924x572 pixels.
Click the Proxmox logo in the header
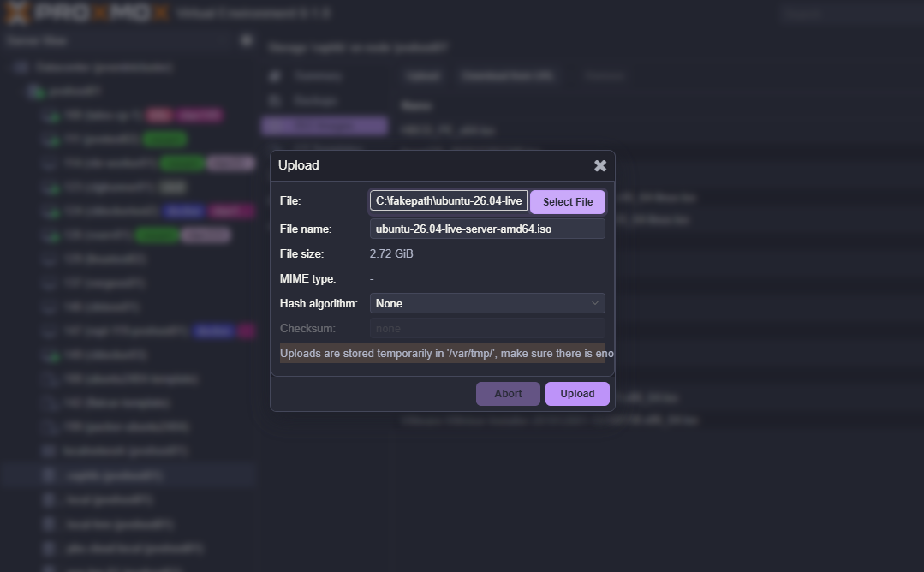(x=86, y=13)
